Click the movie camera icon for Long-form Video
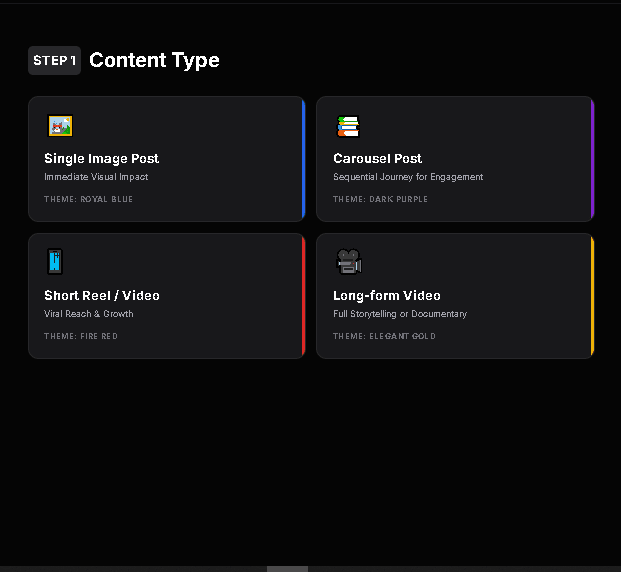Image resolution: width=621 pixels, height=572 pixels. [348, 262]
